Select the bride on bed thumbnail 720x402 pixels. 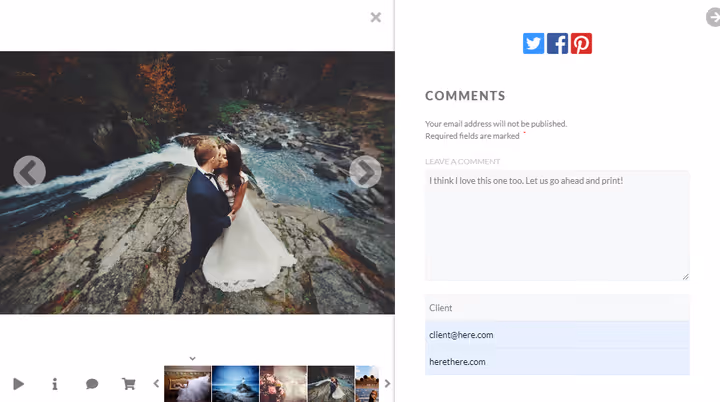click(x=187, y=384)
